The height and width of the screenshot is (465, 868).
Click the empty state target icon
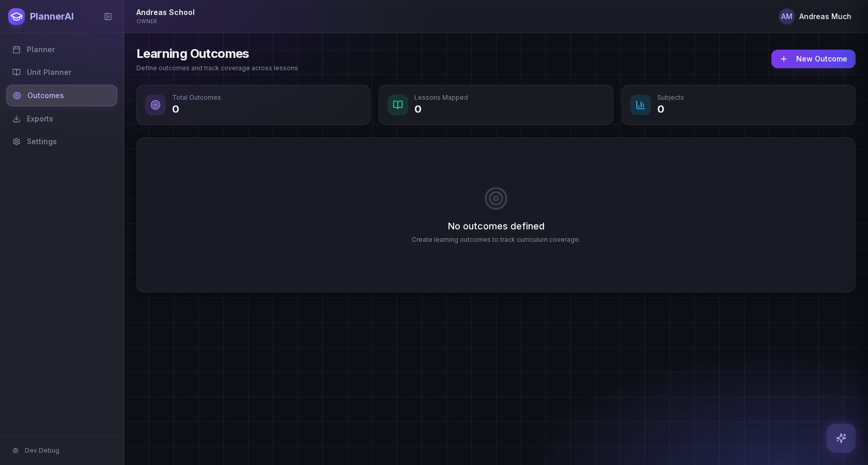tap(496, 198)
